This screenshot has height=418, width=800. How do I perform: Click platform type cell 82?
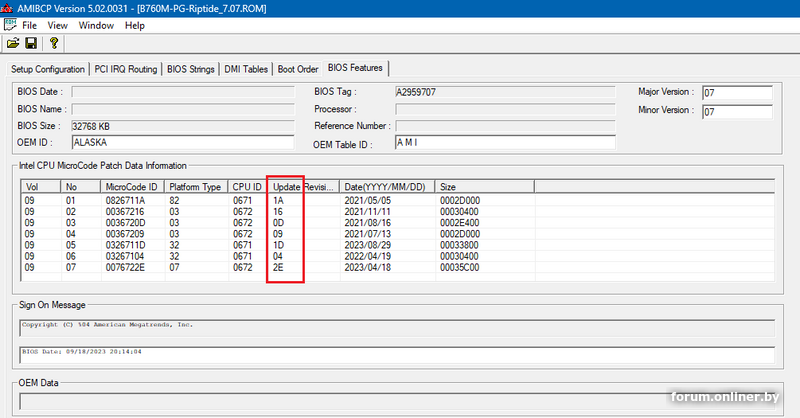pos(174,201)
